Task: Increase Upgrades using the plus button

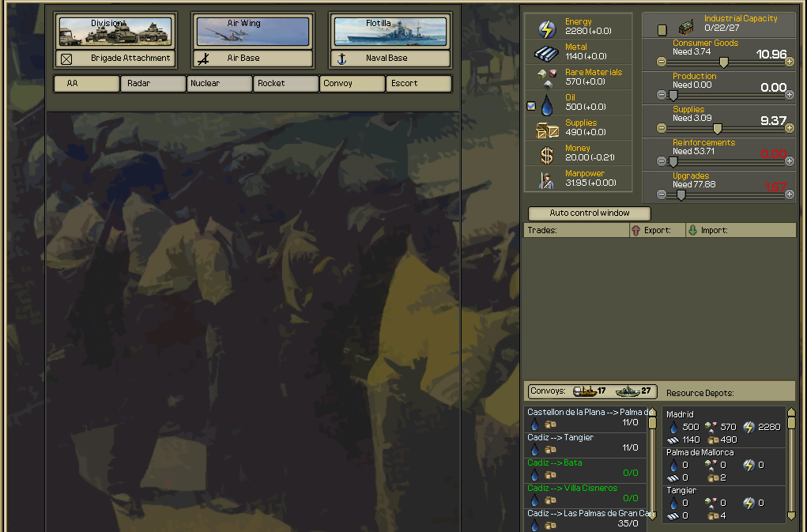Action: coord(789,194)
